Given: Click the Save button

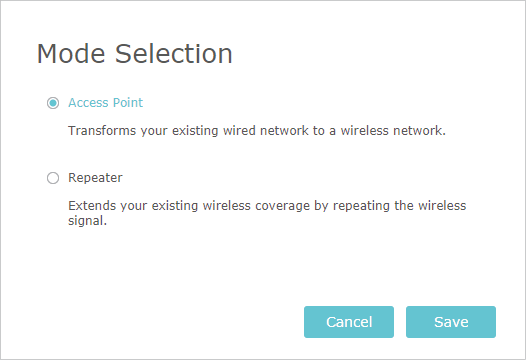Looking at the screenshot, I should 451,322.
